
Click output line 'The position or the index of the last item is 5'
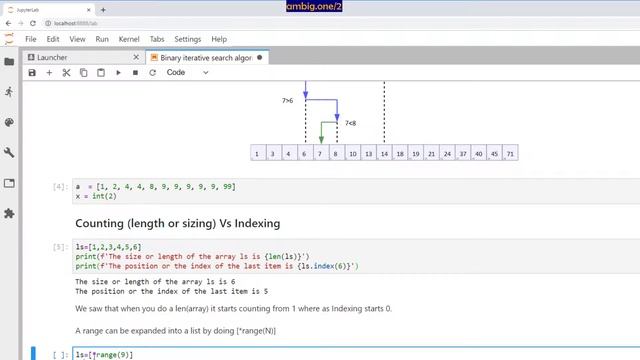tap(171, 291)
